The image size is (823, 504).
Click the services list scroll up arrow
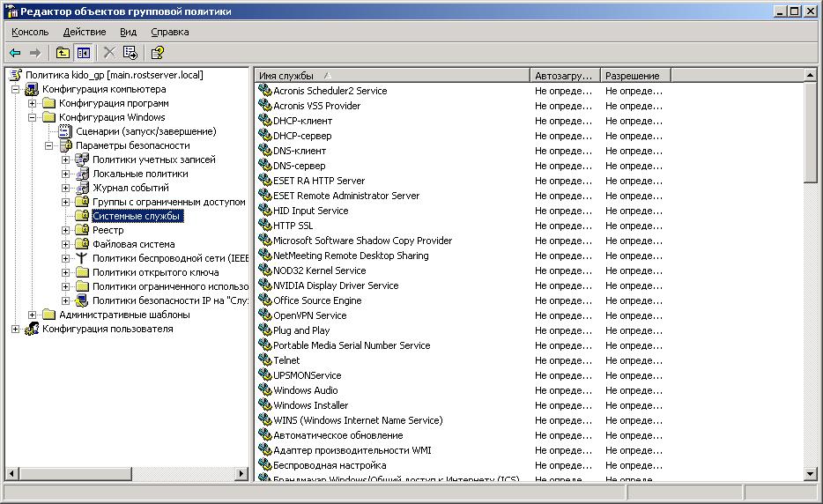coord(811,76)
